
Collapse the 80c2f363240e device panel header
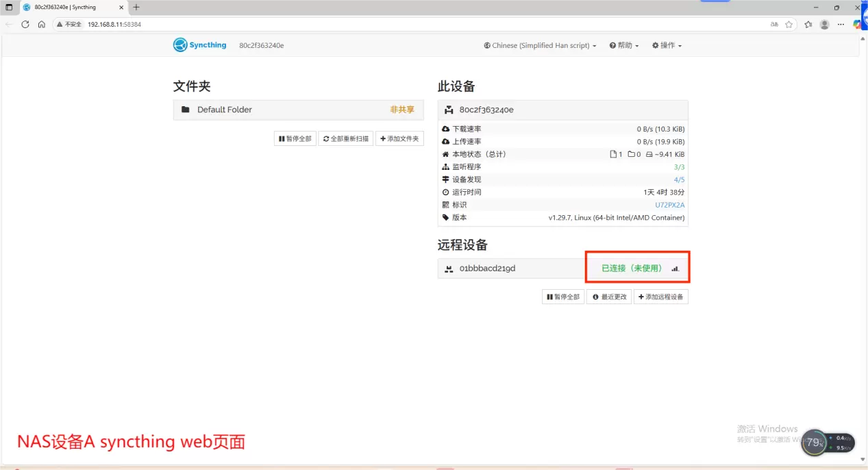(x=562, y=110)
